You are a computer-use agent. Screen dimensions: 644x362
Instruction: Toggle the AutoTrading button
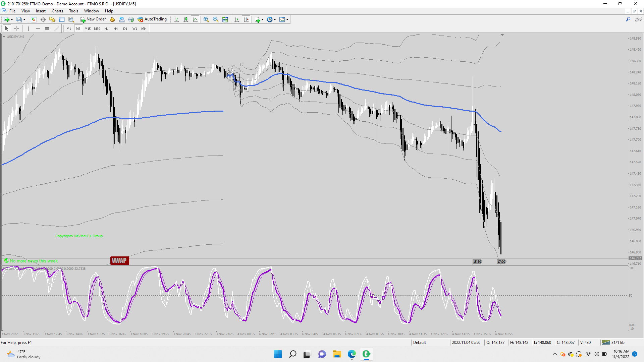click(x=152, y=19)
